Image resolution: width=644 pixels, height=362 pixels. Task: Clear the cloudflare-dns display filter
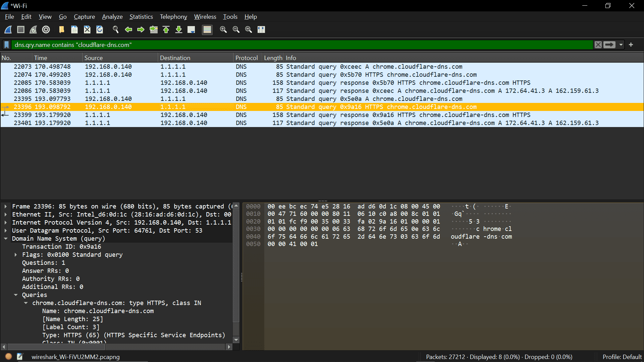point(598,45)
